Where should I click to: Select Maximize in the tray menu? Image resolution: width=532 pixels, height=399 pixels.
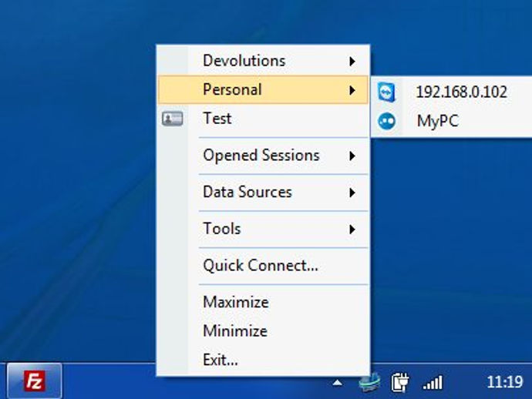pyautogui.click(x=263, y=302)
